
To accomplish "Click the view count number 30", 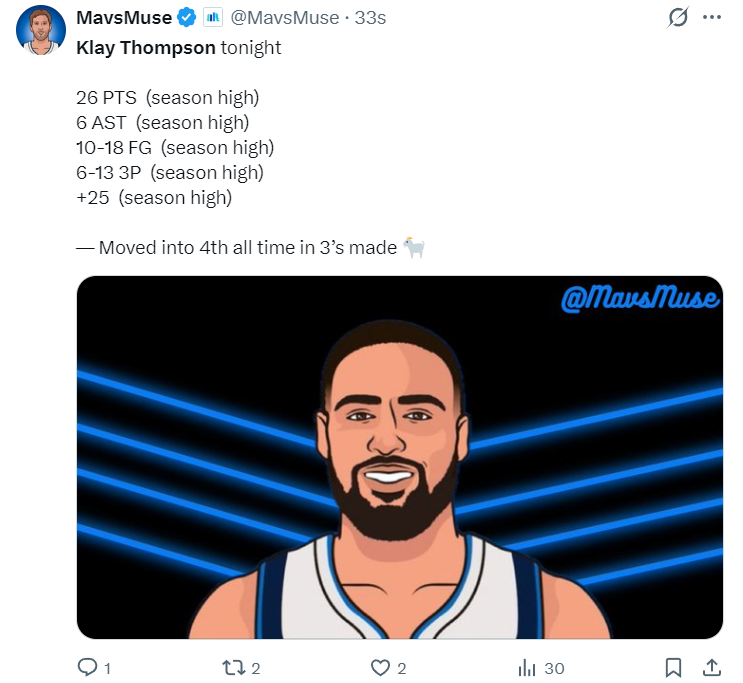I will (x=554, y=668).
